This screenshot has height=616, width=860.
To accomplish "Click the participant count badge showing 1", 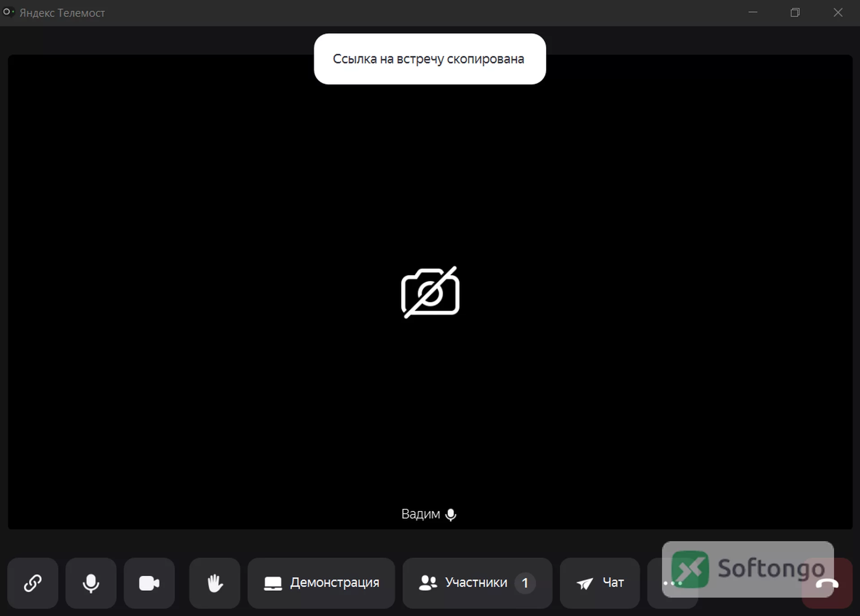I will coord(525,583).
